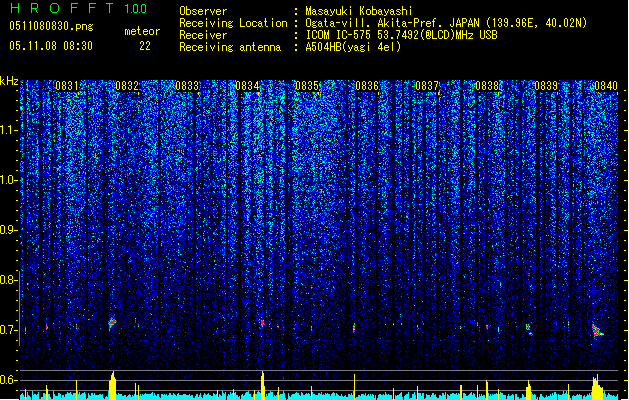This screenshot has height=400, width=629.
Task: Click the 0839 time marker
Action: point(546,86)
